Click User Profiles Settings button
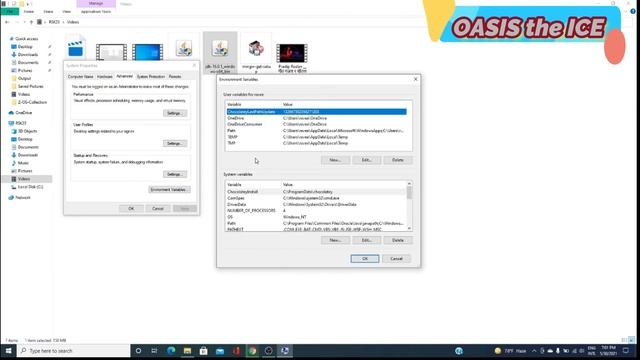The height and width of the screenshot is (360, 640). click(x=175, y=144)
